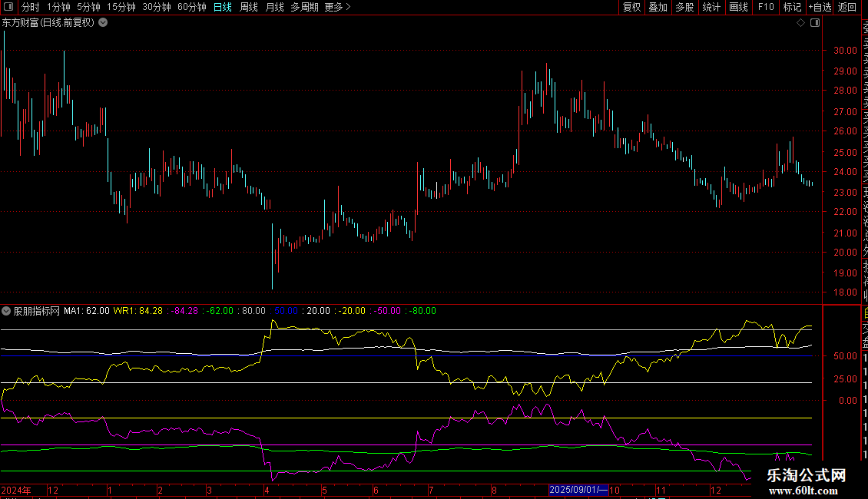Open the 多股 multi-stock view

(x=684, y=7)
